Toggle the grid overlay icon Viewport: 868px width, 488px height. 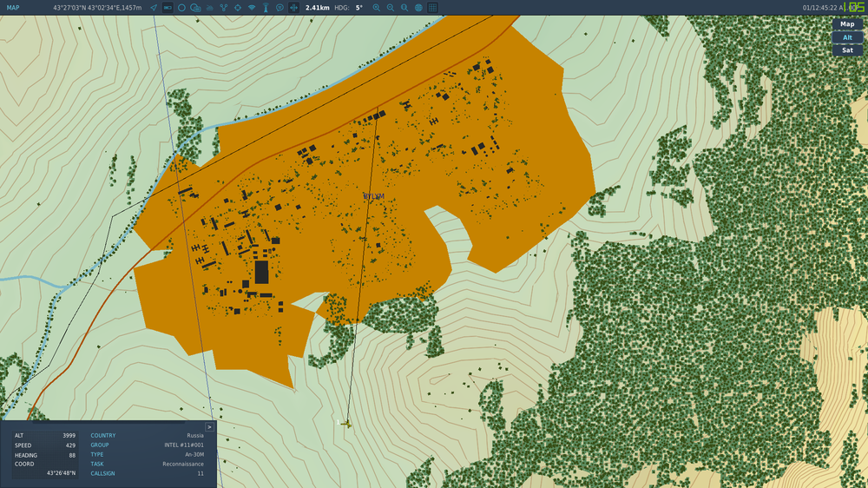432,7
